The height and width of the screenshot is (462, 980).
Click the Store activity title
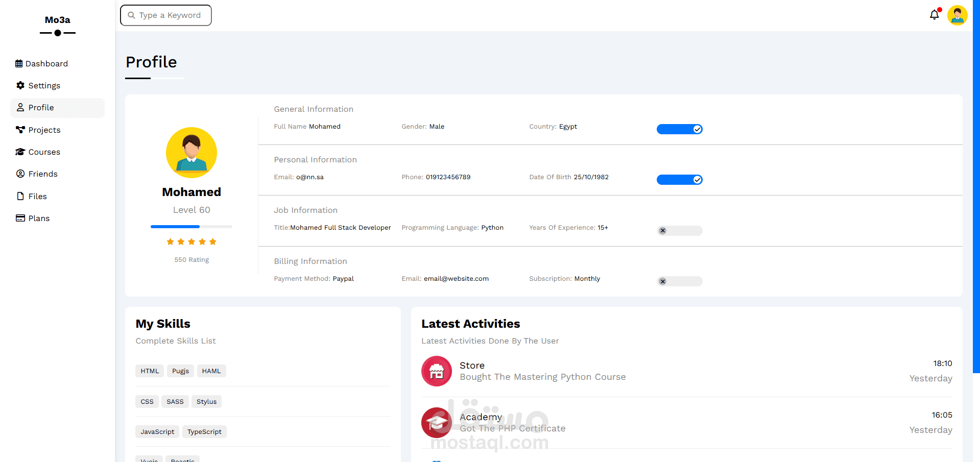click(x=472, y=366)
